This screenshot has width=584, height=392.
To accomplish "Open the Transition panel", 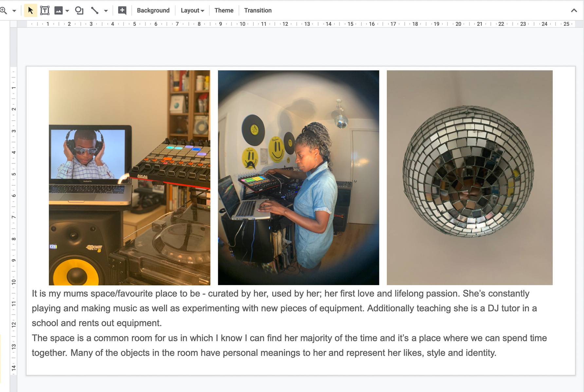I will pos(258,10).
